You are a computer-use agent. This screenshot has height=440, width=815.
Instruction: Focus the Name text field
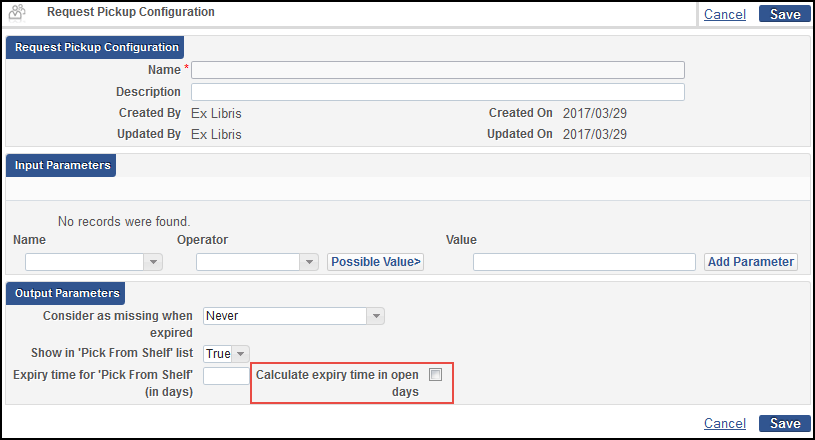tap(438, 70)
